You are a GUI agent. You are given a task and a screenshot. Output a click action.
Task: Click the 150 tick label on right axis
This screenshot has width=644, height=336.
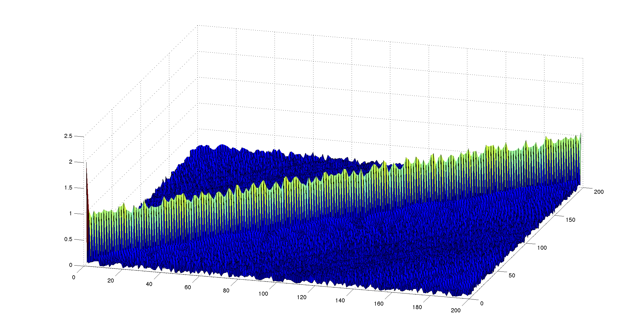click(x=570, y=220)
